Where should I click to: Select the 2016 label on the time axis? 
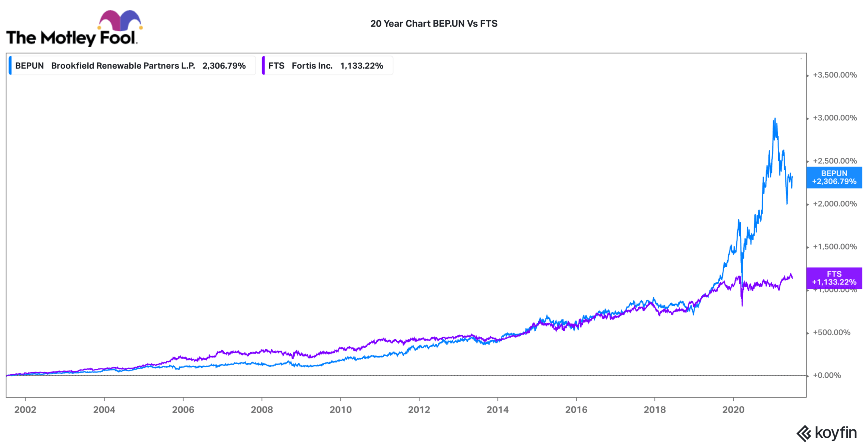[576, 409]
